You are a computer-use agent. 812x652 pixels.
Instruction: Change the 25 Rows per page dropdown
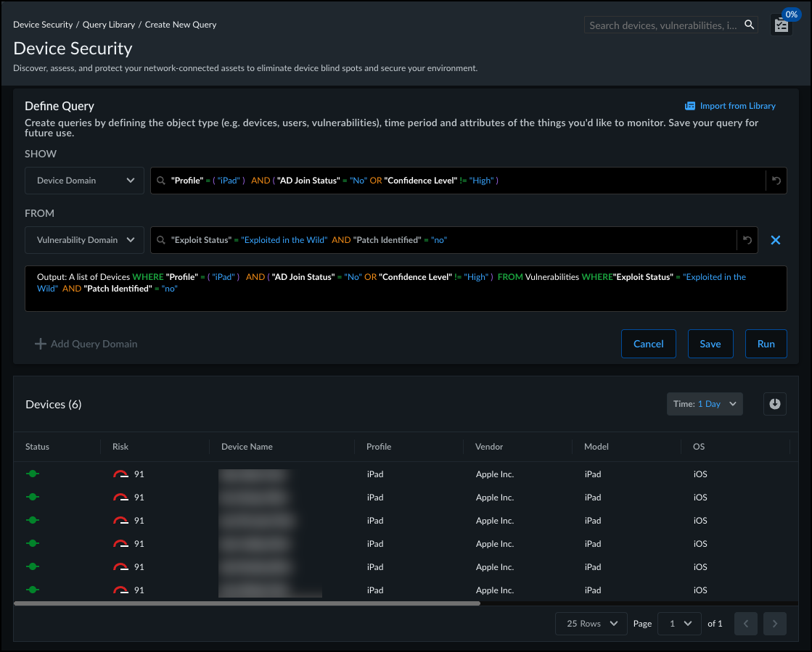(x=591, y=624)
